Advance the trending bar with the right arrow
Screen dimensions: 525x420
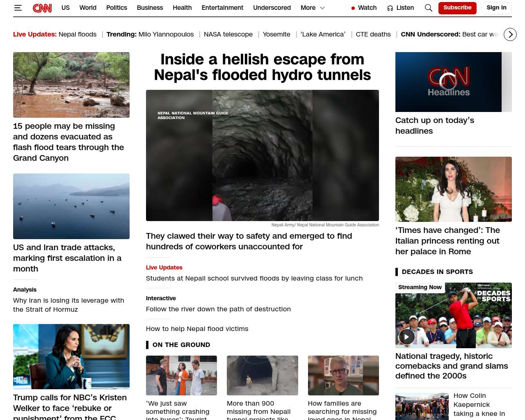coord(510,34)
